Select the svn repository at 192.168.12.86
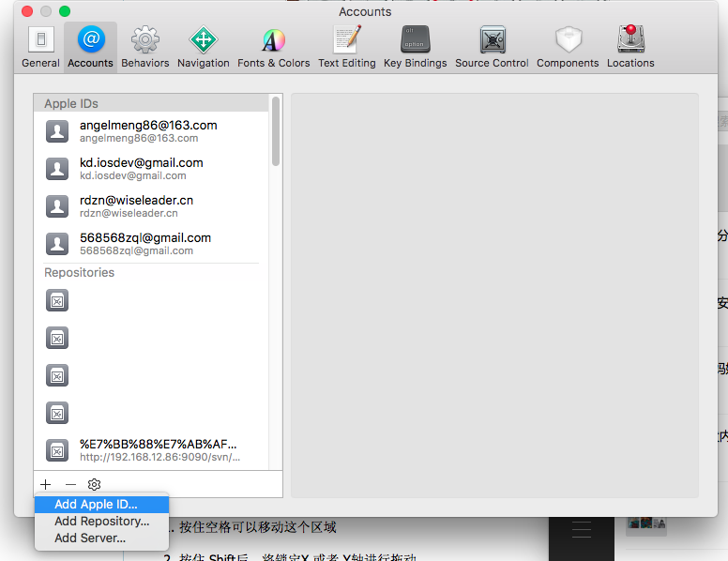The image size is (728, 561). click(151, 450)
